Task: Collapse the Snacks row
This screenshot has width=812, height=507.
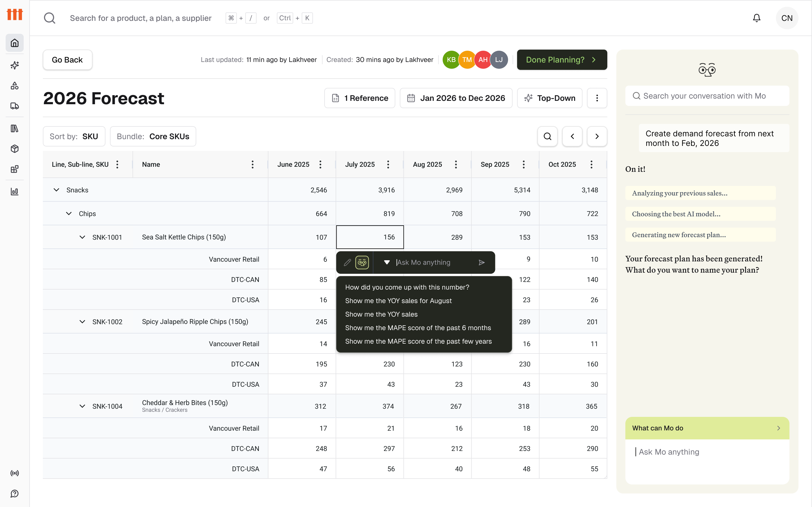Action: tap(56, 190)
